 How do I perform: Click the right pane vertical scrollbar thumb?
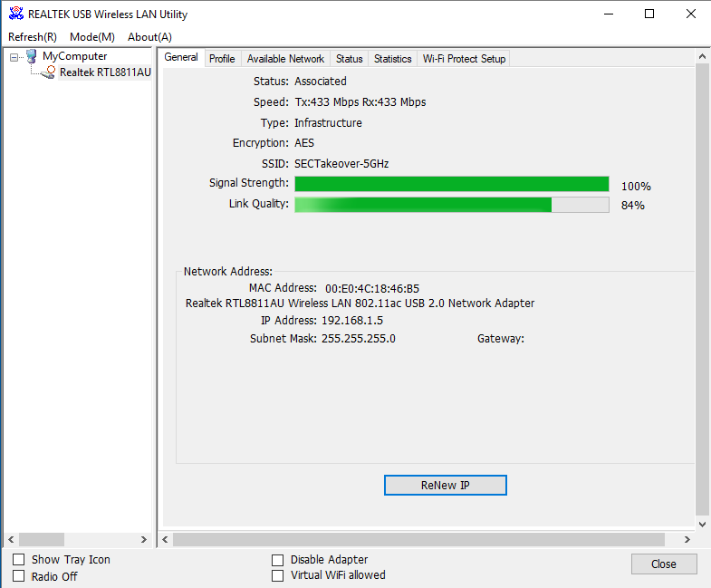pyautogui.click(x=702, y=290)
